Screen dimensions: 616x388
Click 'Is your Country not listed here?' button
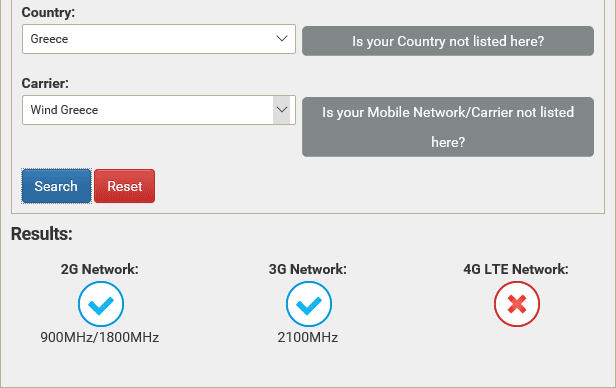pos(448,41)
